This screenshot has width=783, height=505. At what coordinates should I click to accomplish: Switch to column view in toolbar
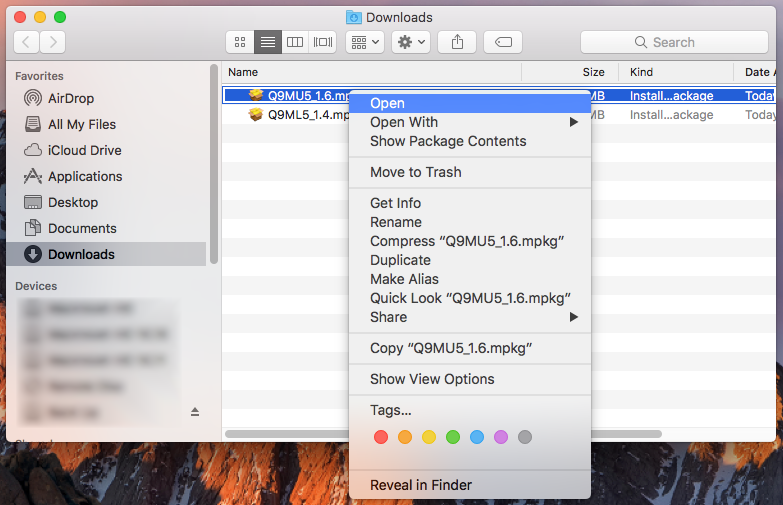[295, 42]
